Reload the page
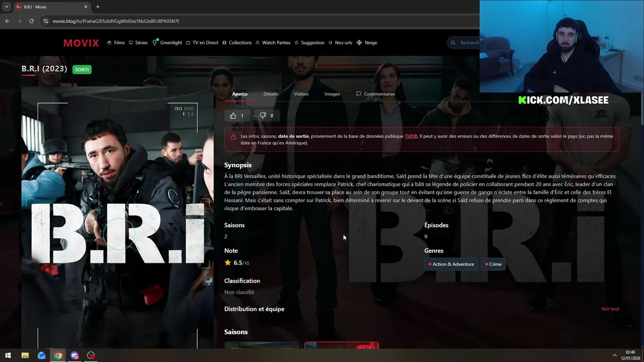The image size is (644, 362). click(x=31, y=21)
